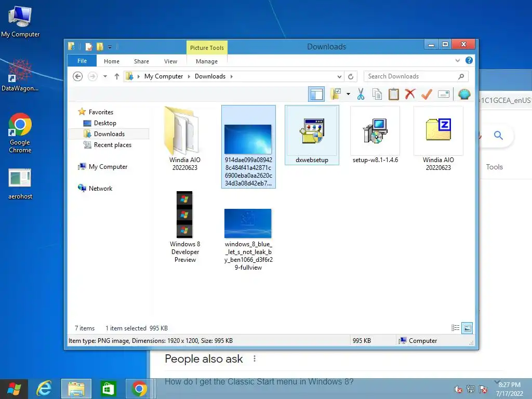
Task: Click the orange checkmark Properties icon
Action: [x=427, y=94]
